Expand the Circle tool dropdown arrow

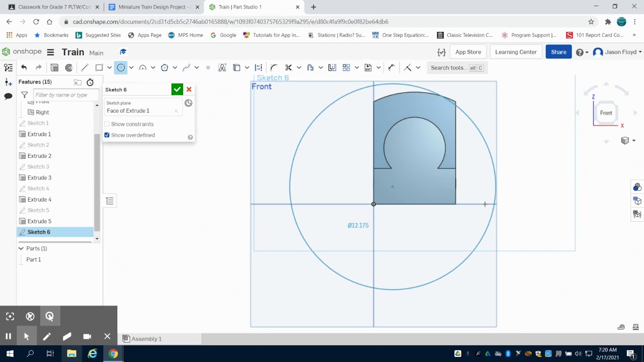(x=131, y=67)
